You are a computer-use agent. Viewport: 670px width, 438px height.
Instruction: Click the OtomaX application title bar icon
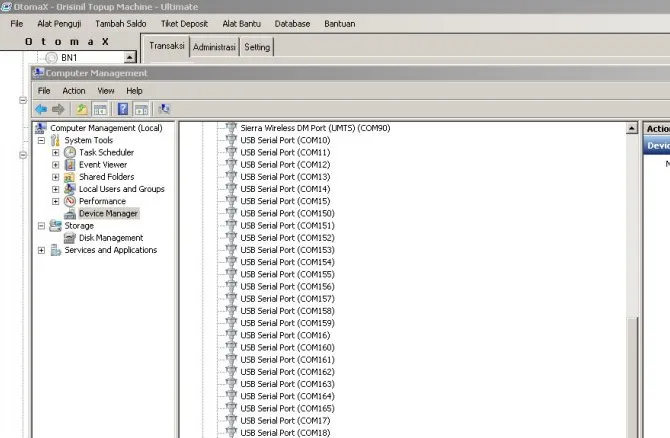pos(6,7)
